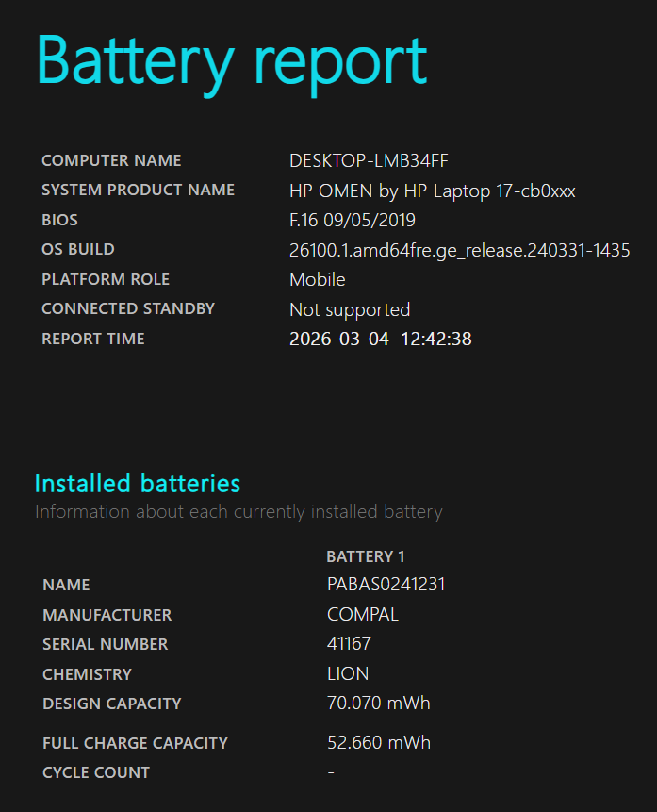This screenshot has width=657, height=812.
Task: Click the CONNECTED STANDBY label
Action: coord(128,309)
